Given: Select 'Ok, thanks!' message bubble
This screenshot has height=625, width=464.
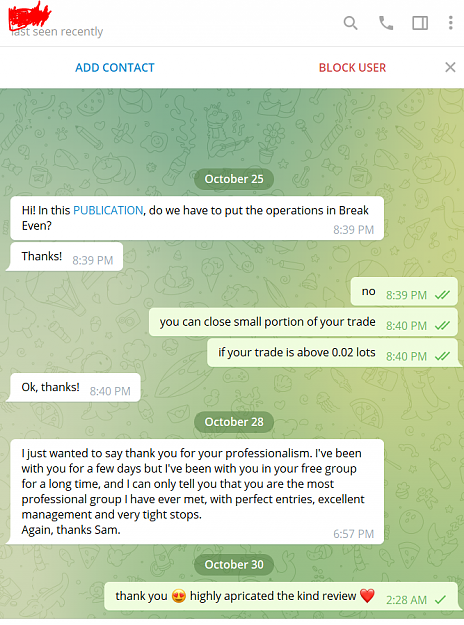Looking at the screenshot, I should [75, 387].
